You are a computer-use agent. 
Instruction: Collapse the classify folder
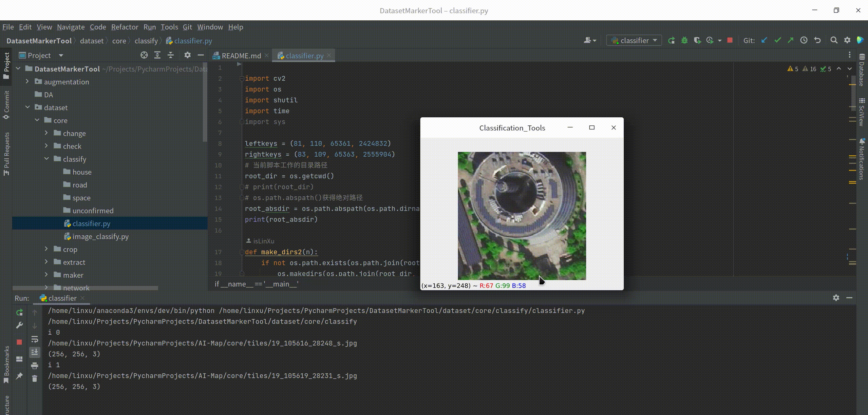point(46,159)
